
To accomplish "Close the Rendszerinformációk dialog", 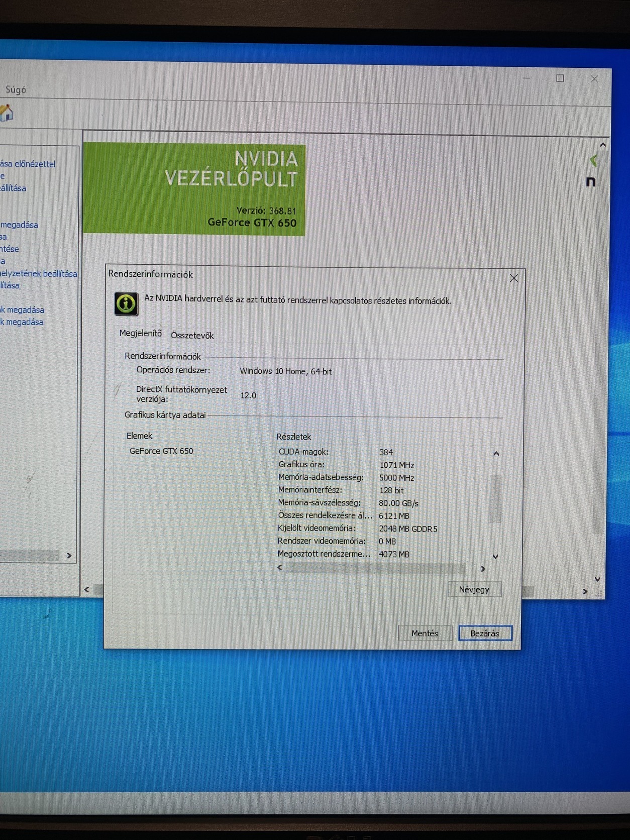I will click(x=513, y=278).
